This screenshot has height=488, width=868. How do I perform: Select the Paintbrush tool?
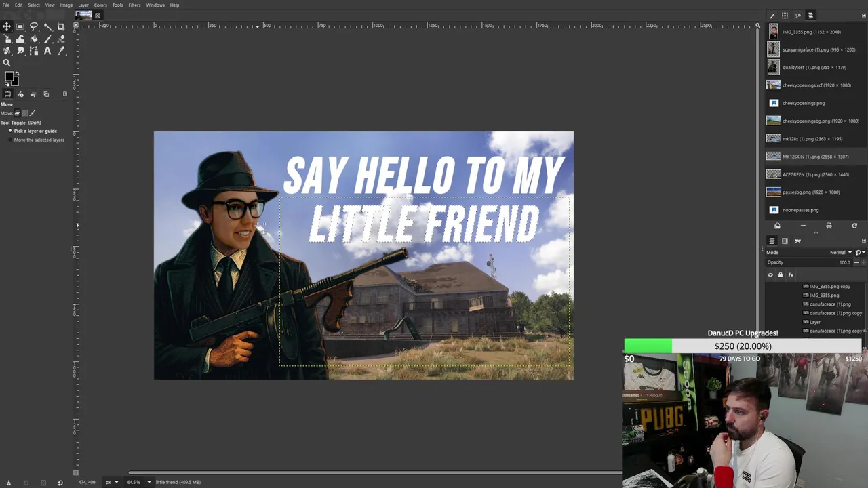coord(47,39)
